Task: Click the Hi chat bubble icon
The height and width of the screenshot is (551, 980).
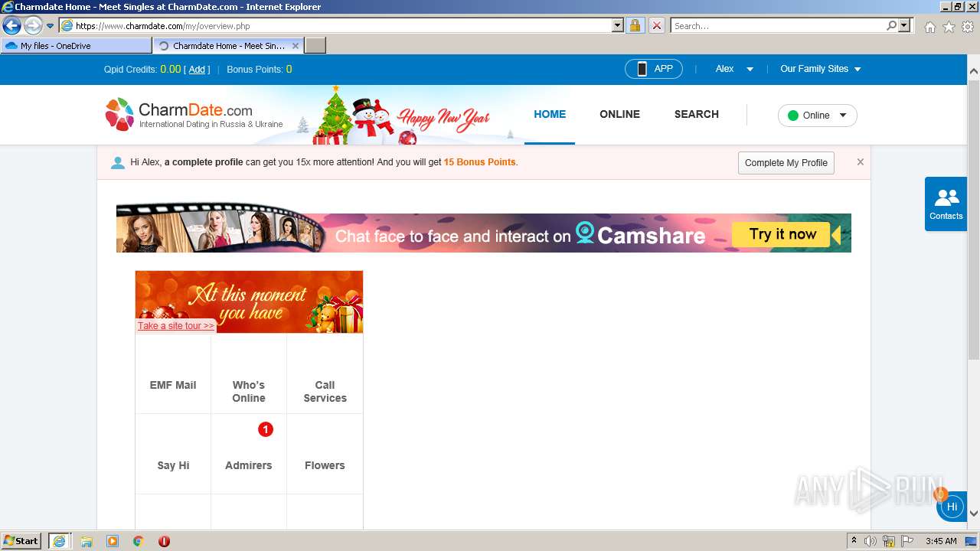Action: [x=952, y=506]
